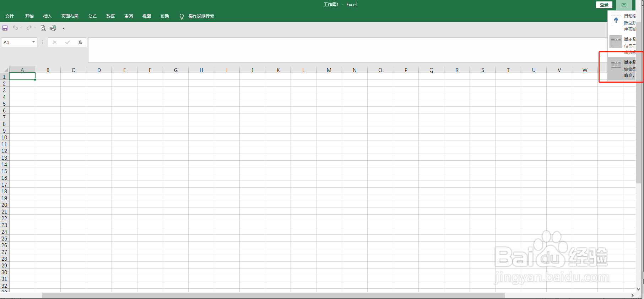Open the 文件 menu

[10, 16]
